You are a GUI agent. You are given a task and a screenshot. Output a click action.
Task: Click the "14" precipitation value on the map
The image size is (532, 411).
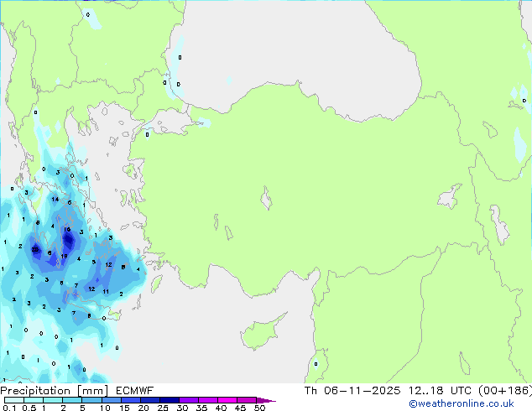55,199
